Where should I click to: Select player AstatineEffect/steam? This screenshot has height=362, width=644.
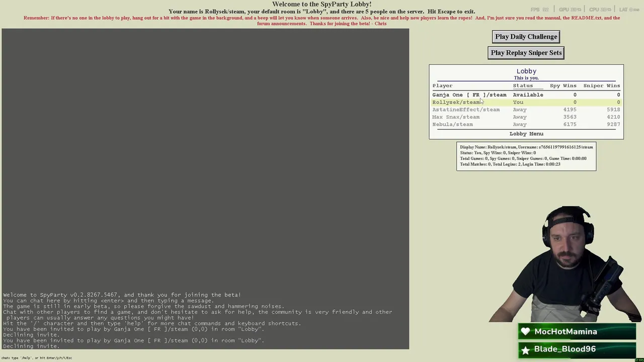point(526,110)
